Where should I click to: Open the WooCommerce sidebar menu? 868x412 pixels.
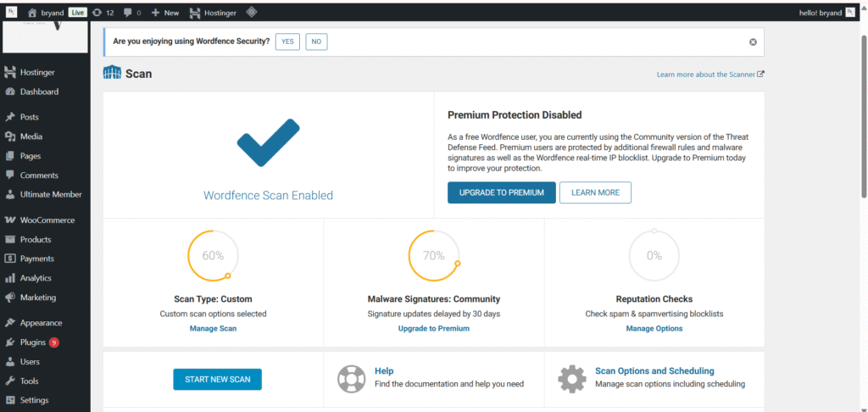(x=47, y=220)
